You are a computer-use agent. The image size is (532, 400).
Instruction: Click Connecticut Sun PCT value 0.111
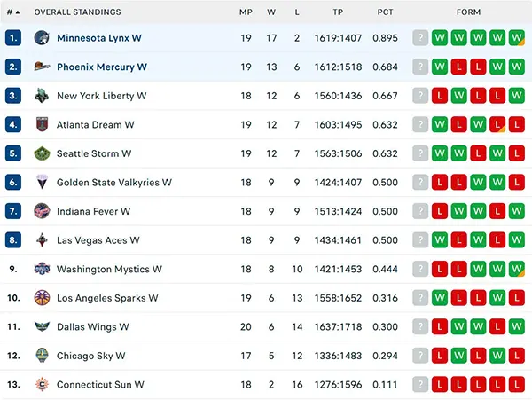385,385
